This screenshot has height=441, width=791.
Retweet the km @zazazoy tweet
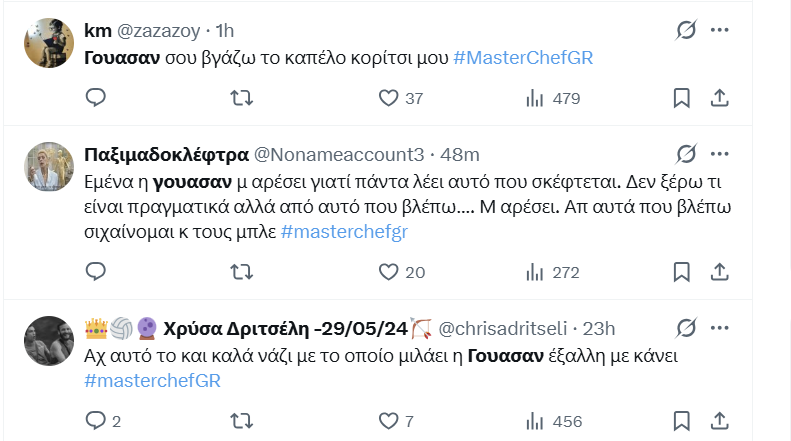(x=241, y=98)
